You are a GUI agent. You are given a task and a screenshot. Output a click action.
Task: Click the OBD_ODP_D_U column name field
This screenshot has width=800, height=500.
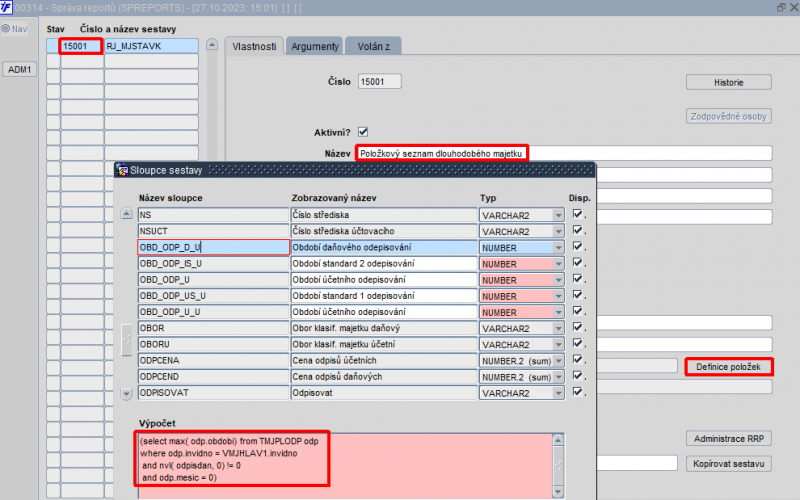(x=213, y=247)
